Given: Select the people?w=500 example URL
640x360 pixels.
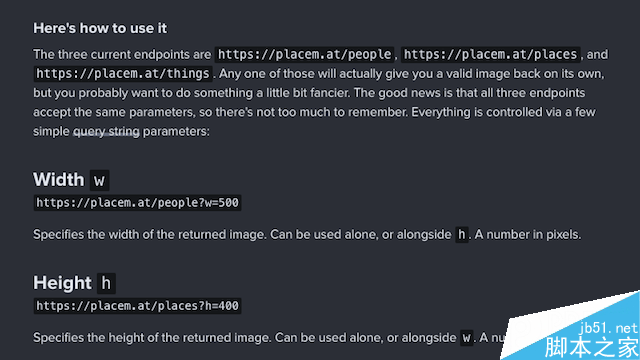Looking at the screenshot, I should pyautogui.click(x=137, y=203).
